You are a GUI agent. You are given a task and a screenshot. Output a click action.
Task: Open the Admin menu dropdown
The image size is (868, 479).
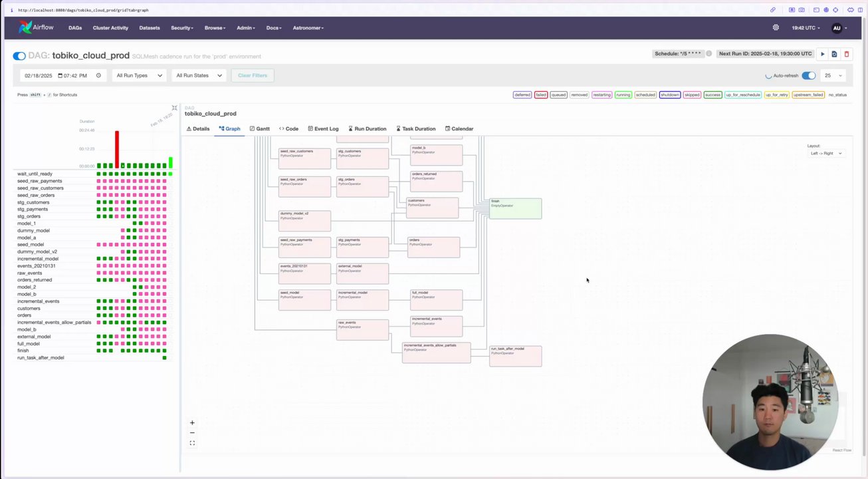[246, 28]
